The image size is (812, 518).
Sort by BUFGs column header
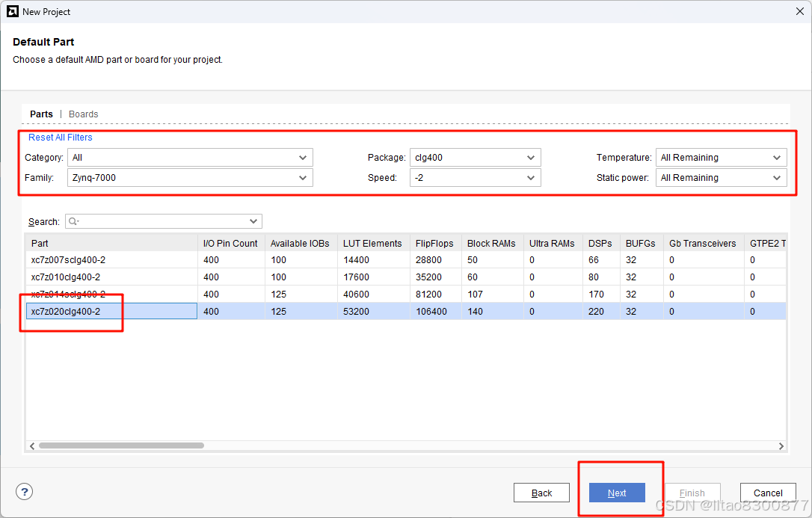(642, 243)
